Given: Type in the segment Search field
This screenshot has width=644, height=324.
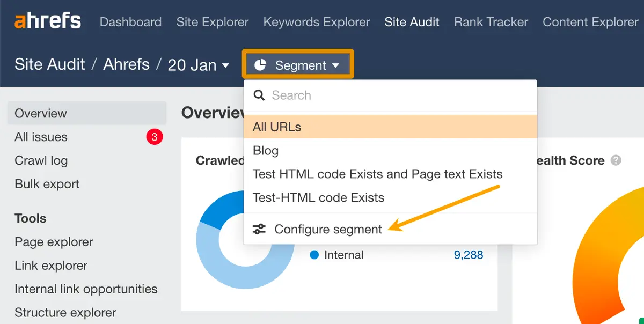Looking at the screenshot, I should [397, 95].
